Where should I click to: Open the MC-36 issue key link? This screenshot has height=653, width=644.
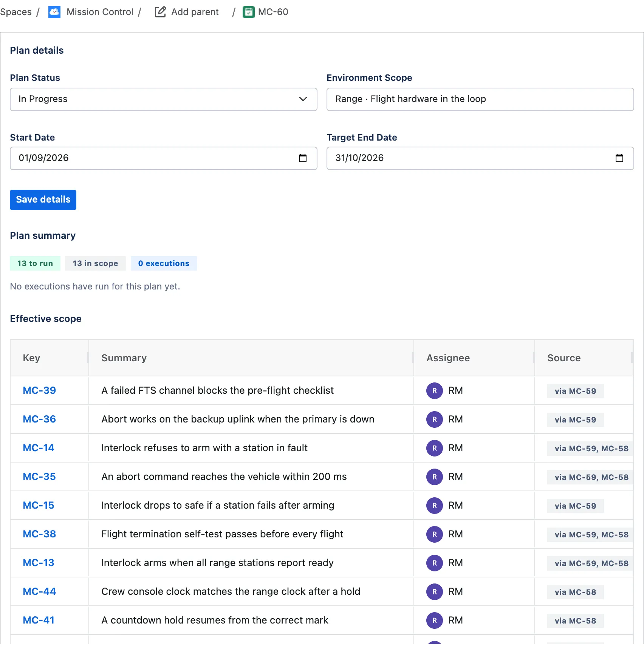(39, 419)
